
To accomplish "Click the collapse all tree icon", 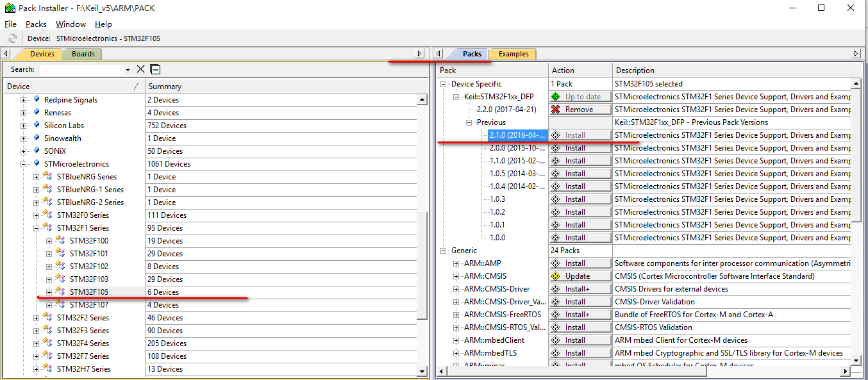I will pos(155,69).
